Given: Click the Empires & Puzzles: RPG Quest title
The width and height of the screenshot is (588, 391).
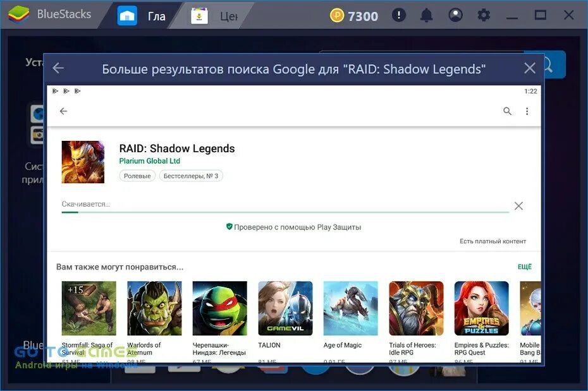Looking at the screenshot, I should coord(482,349).
